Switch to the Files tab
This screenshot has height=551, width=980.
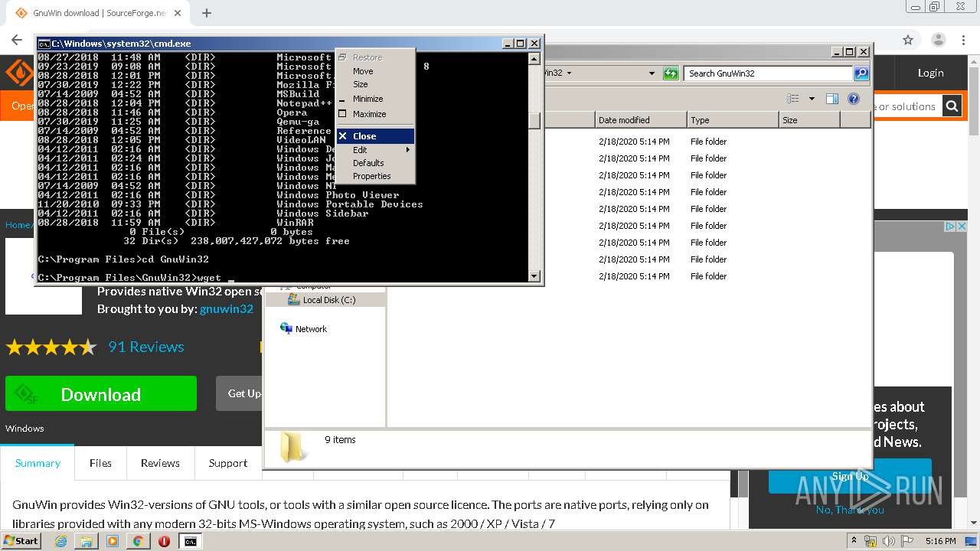click(x=100, y=463)
